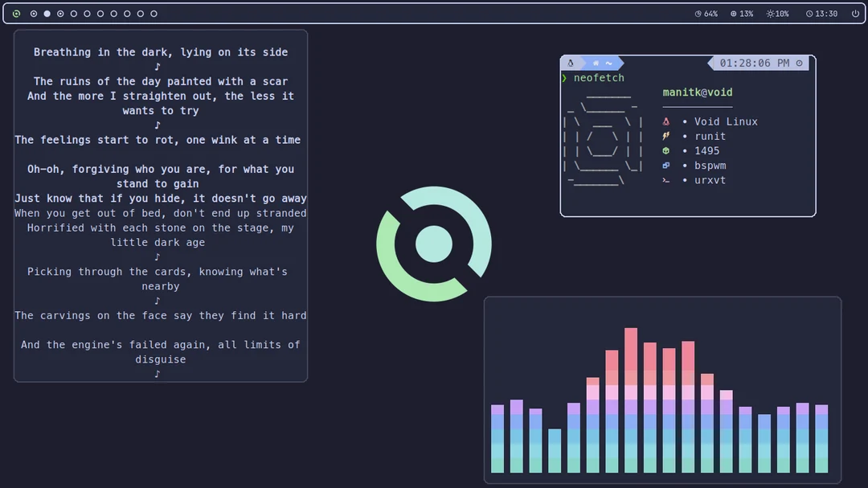Click the penguin icon on the terminal titlebar
The width and height of the screenshot is (868, 488).
[571, 63]
